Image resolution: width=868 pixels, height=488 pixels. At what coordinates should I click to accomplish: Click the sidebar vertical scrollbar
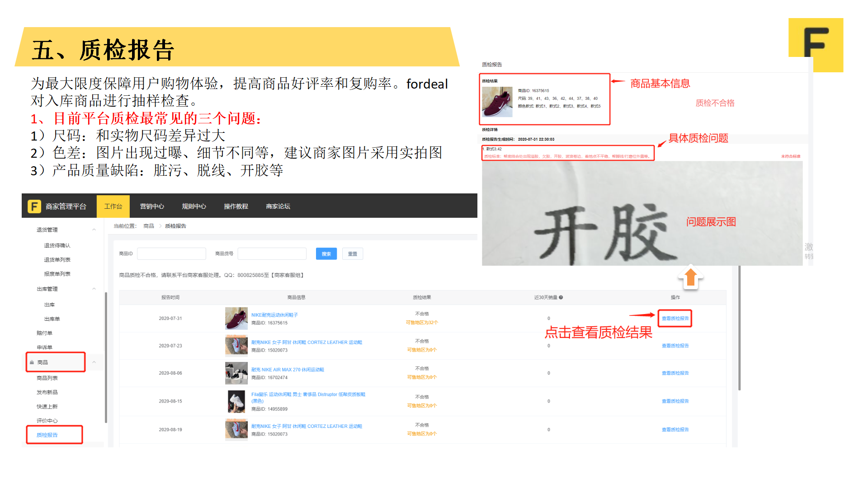(x=106, y=357)
